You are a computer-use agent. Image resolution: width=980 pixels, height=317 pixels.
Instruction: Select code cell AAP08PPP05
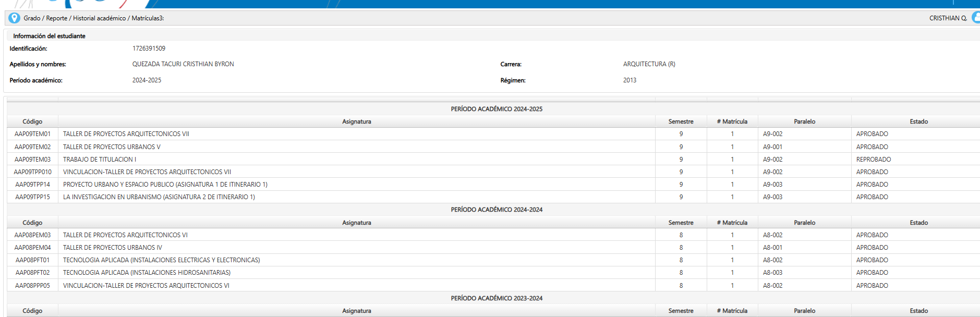pos(32,286)
